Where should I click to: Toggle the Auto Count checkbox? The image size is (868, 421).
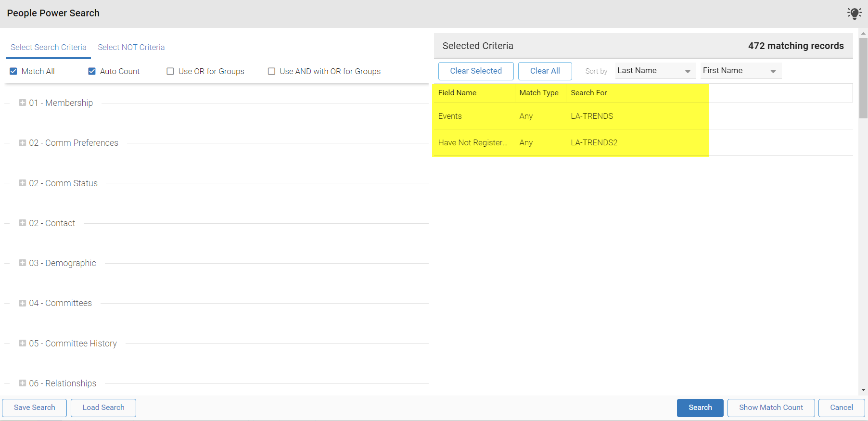92,71
